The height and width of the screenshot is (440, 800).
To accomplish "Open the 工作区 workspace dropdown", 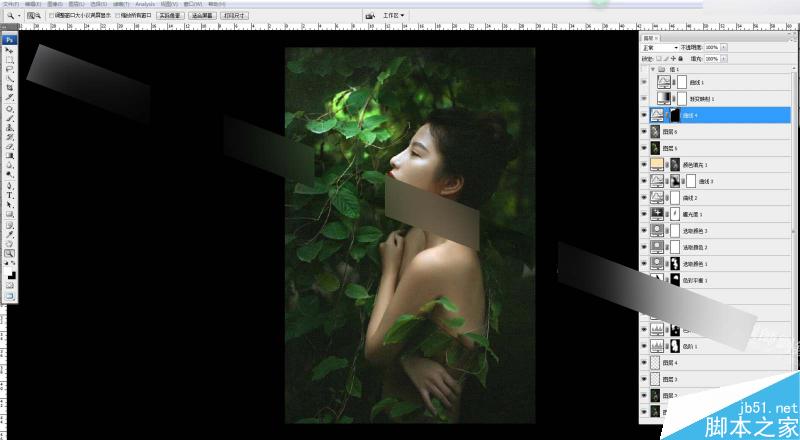I will (393, 16).
